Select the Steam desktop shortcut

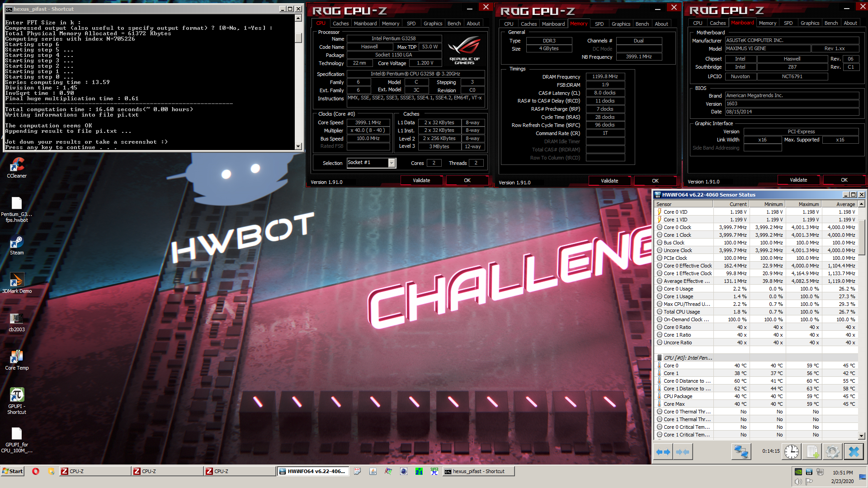[x=17, y=246]
